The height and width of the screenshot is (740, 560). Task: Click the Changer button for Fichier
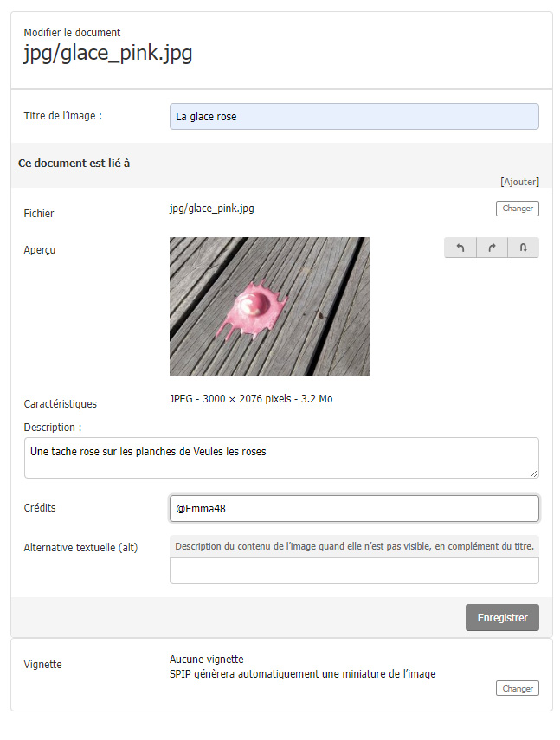pos(518,209)
